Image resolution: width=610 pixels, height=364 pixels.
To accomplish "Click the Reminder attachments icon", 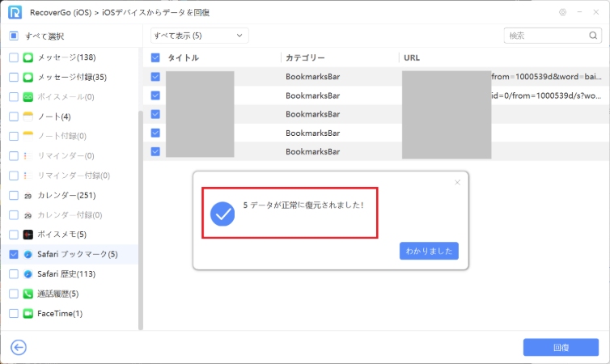I will tap(28, 176).
